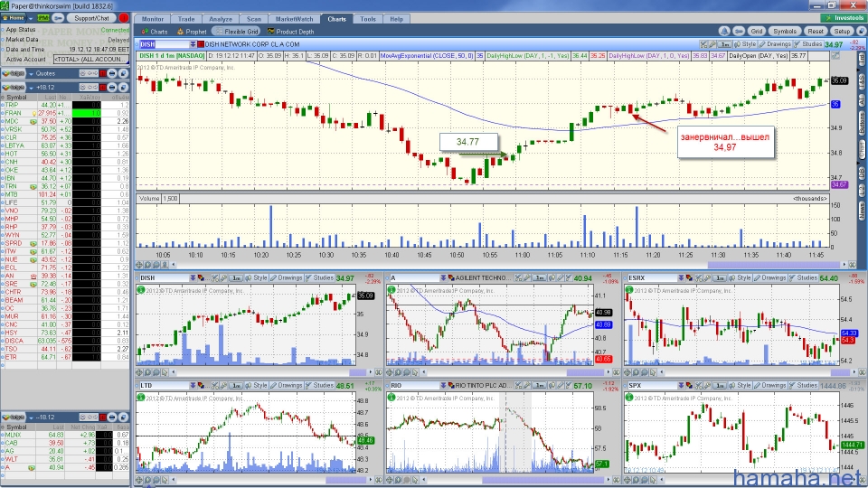Click the red alert circle beside Support/Chat
The image size is (868, 488).
(x=124, y=18)
